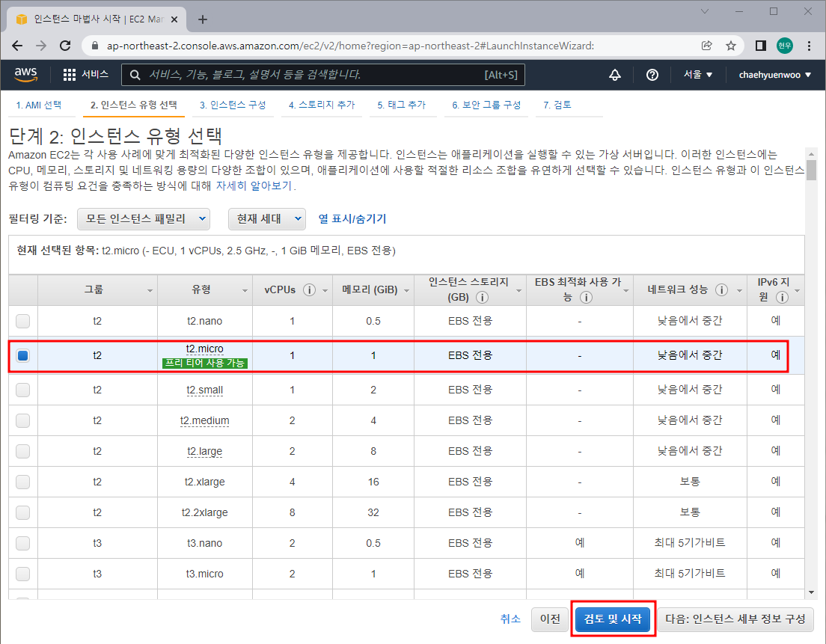Go to step 1. AMI 선택 tab
826x644 pixels.
coord(38,105)
